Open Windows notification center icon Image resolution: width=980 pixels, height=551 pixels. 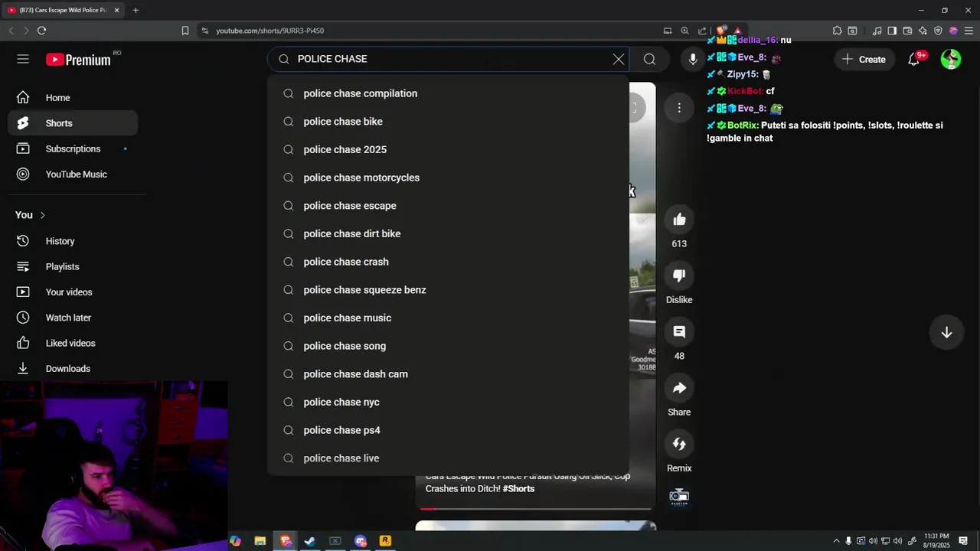click(x=963, y=541)
